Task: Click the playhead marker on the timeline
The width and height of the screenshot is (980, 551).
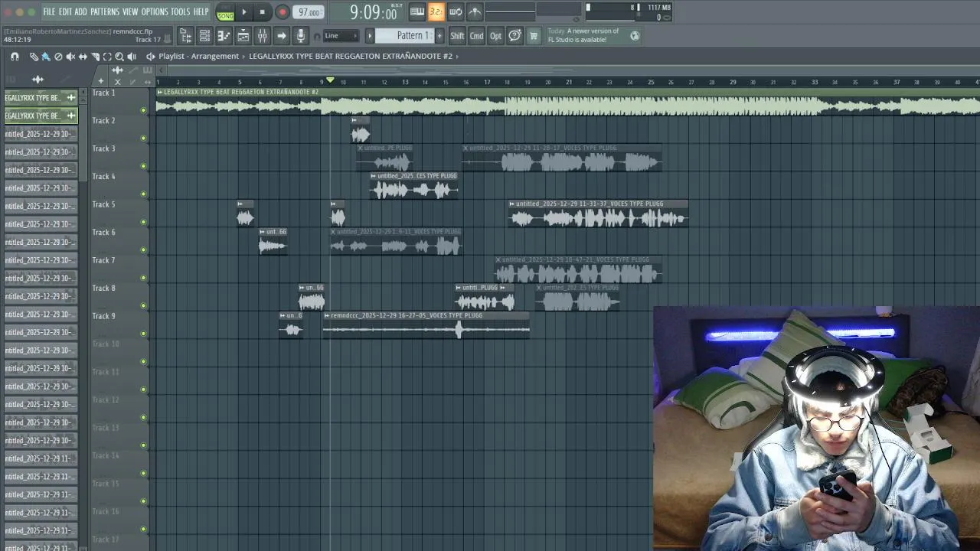Action: (330, 80)
